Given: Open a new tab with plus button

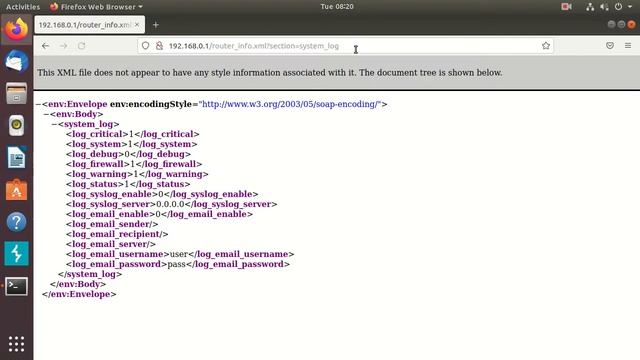Looking at the screenshot, I should 156,25.
